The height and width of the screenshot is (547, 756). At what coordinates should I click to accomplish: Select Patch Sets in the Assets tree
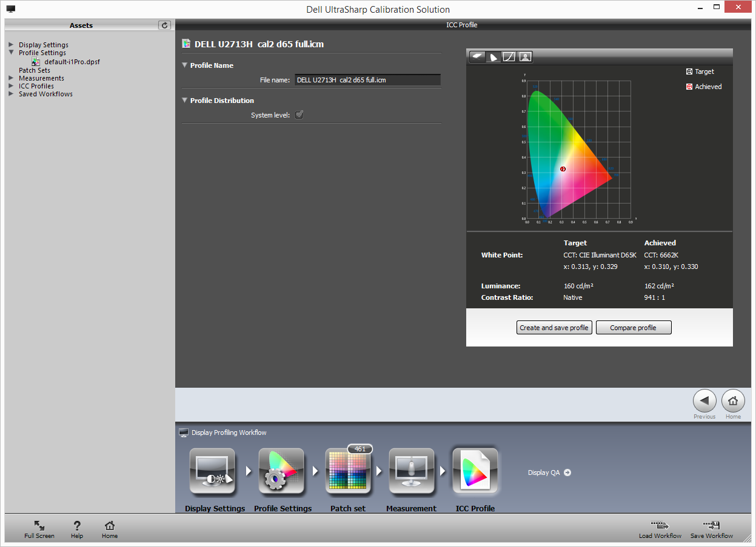[x=35, y=70]
